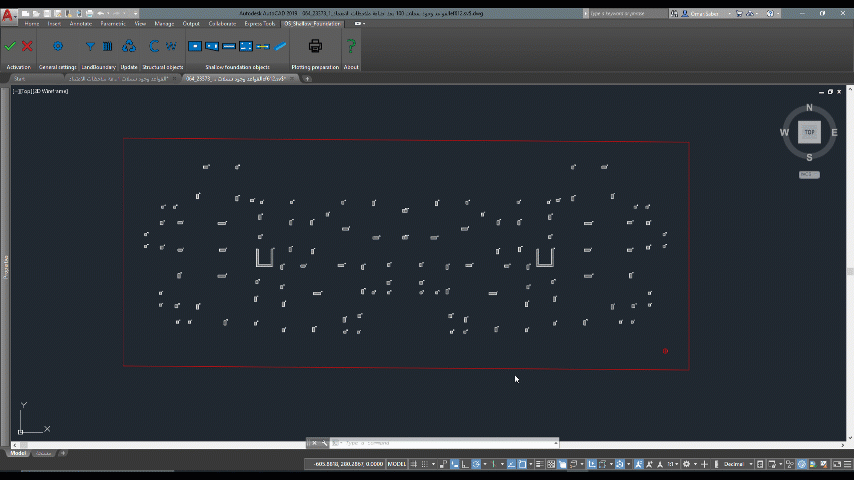This screenshot has width=854, height=480.
Task: Open General settings gear icon
Action: (x=58, y=46)
